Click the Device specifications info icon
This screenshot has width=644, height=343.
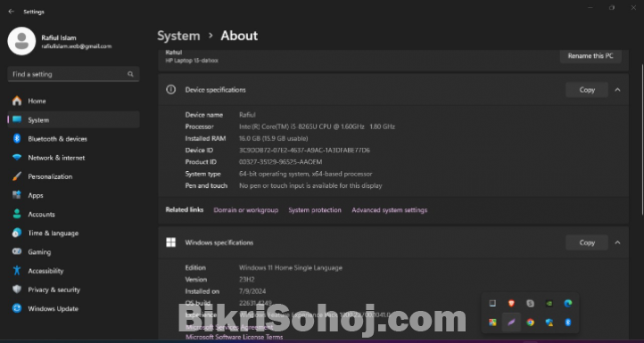coord(171,89)
